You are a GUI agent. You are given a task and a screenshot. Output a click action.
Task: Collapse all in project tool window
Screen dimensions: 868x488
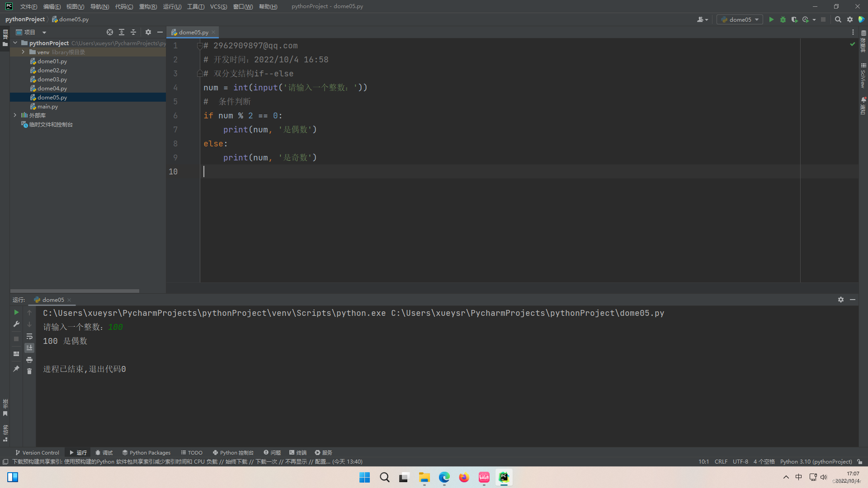pos(133,32)
